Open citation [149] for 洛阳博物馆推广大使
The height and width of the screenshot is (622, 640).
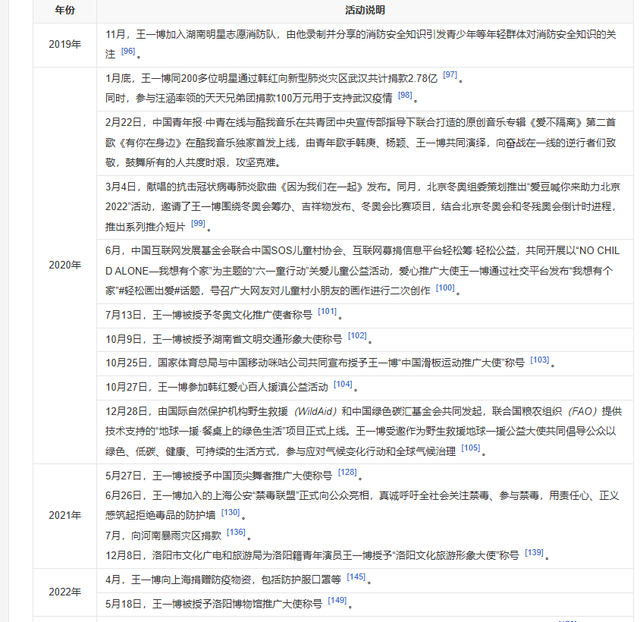pyautogui.click(x=337, y=600)
